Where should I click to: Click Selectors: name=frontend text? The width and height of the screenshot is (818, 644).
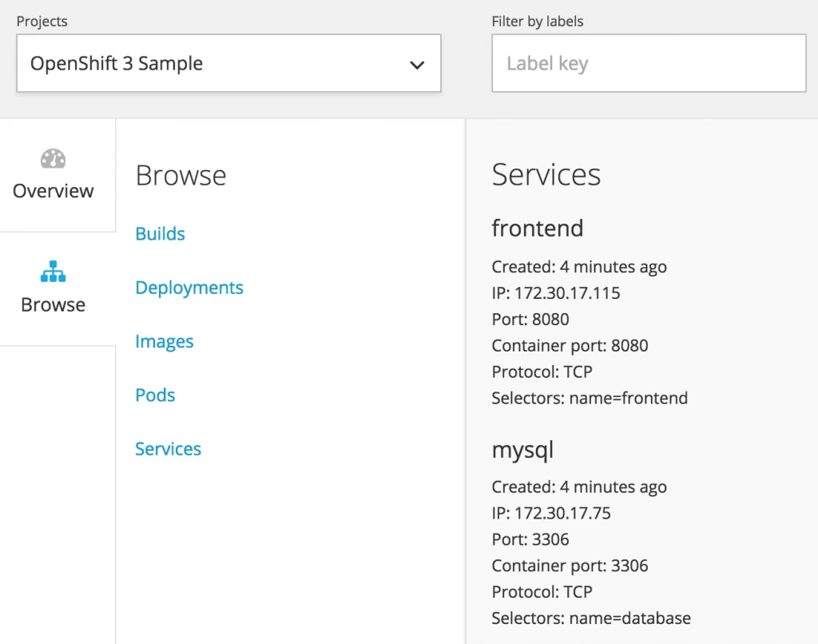(590, 398)
